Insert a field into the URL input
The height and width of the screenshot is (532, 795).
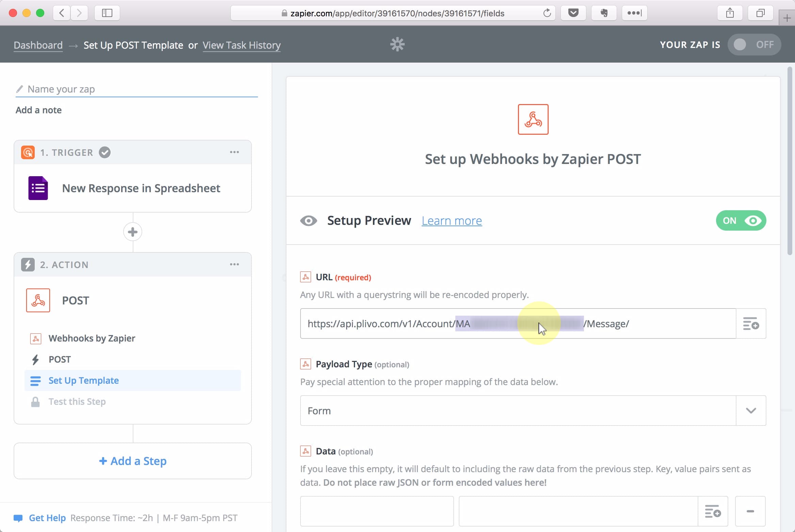pos(751,323)
